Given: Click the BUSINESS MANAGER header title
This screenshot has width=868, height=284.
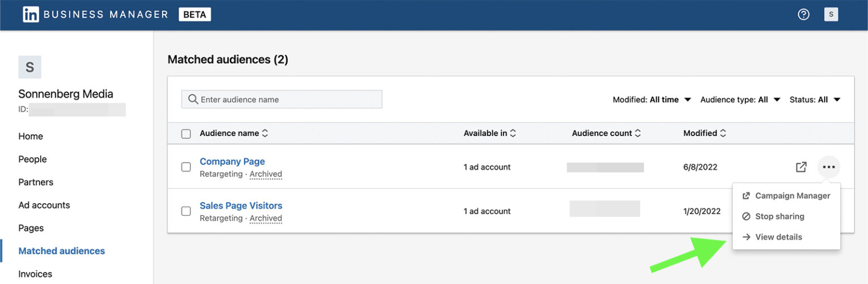Looking at the screenshot, I should point(106,15).
